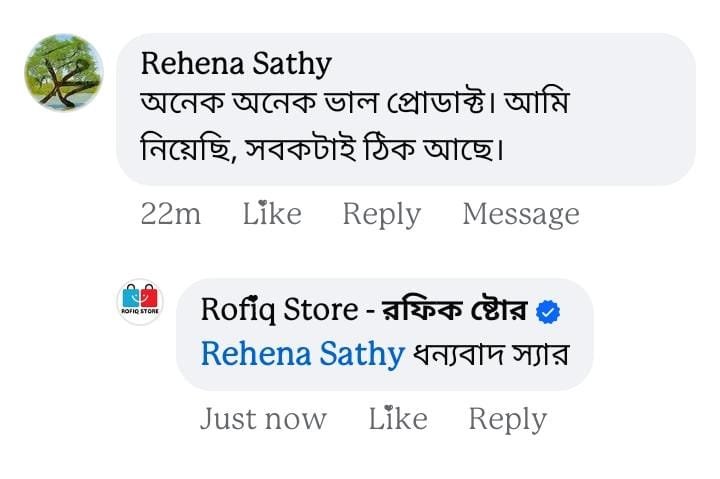Viewport: 720px width, 479px height.
Task: Select the রফিক ষ্টোর Bengali page name
Action: 455,310
